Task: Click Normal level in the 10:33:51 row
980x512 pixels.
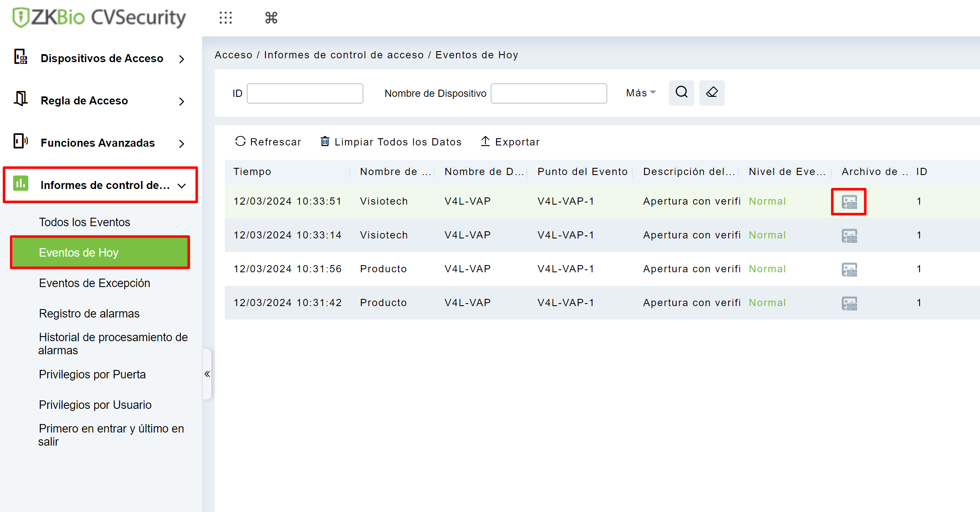Action: pos(767,201)
